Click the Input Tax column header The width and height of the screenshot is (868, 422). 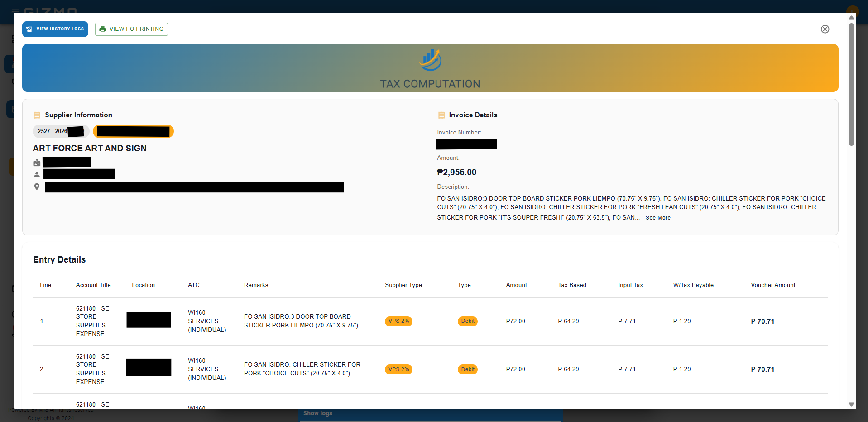[630, 285]
